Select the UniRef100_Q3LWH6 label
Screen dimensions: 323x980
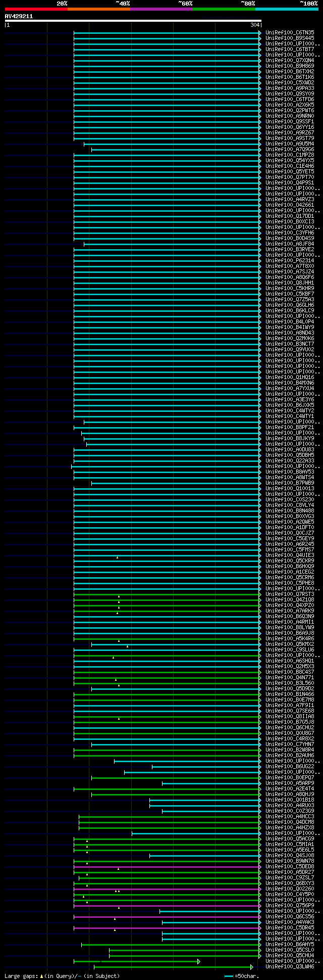pyautogui.click(x=290, y=966)
